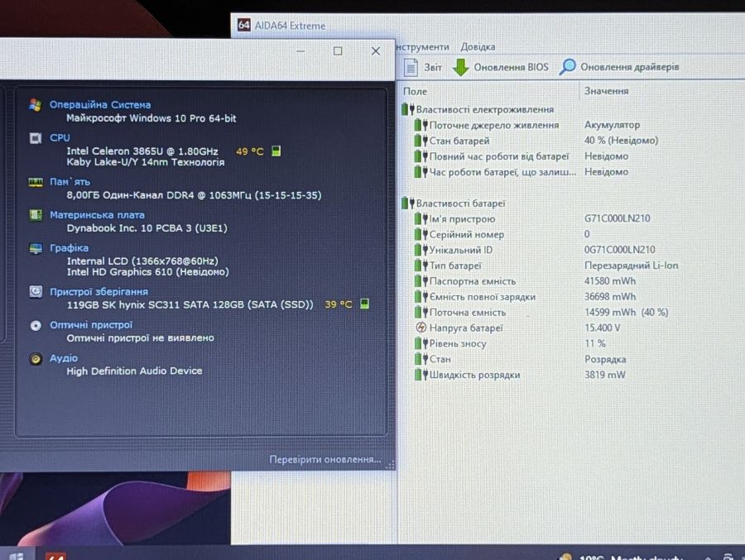
Task: Select the value Акумулятор
Action: [612, 125]
